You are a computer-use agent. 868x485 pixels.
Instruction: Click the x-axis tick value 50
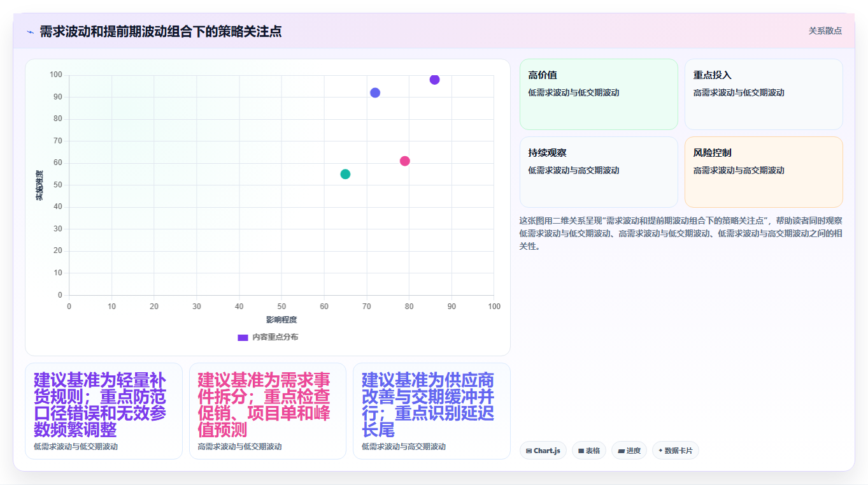(x=281, y=307)
